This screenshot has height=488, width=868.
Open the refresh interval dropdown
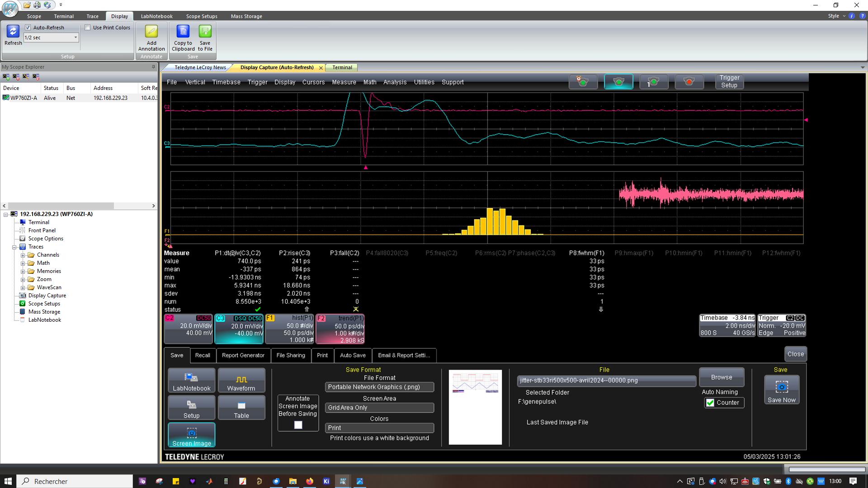point(75,38)
